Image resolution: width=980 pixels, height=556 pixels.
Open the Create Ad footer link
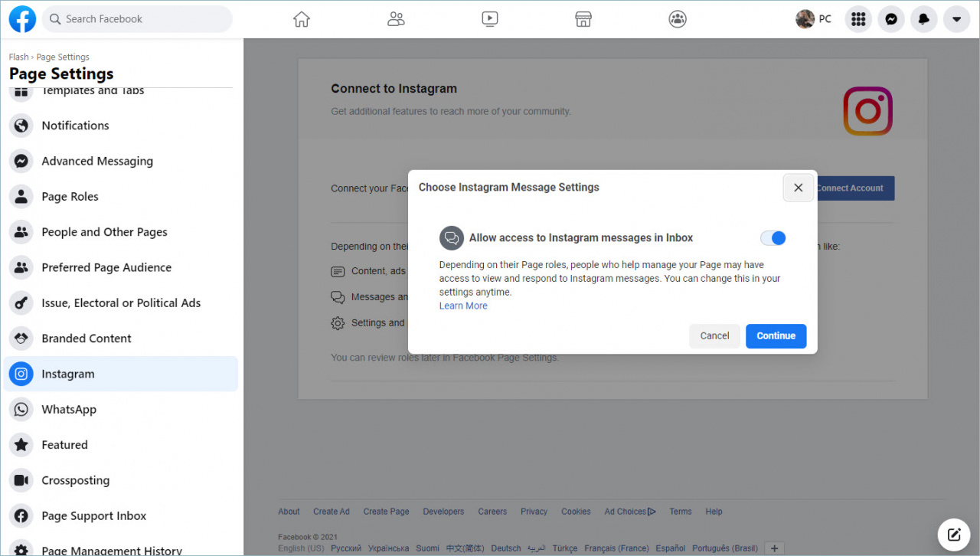click(332, 512)
